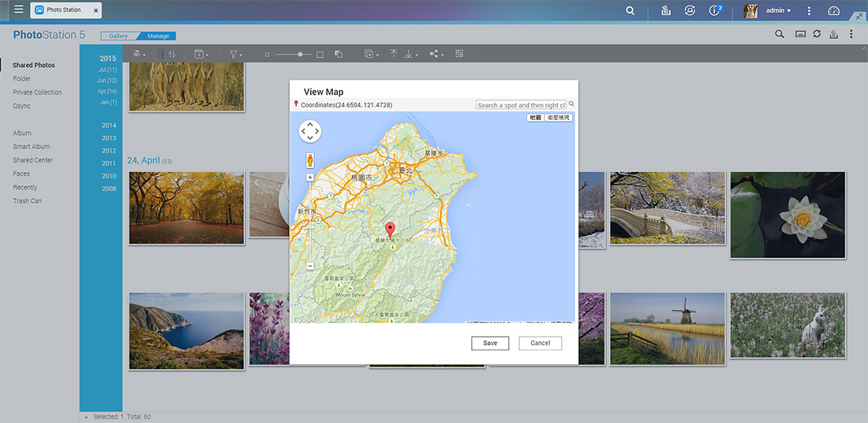Image resolution: width=868 pixels, height=423 pixels.
Task: Click the map pan navigation control
Action: [310, 132]
